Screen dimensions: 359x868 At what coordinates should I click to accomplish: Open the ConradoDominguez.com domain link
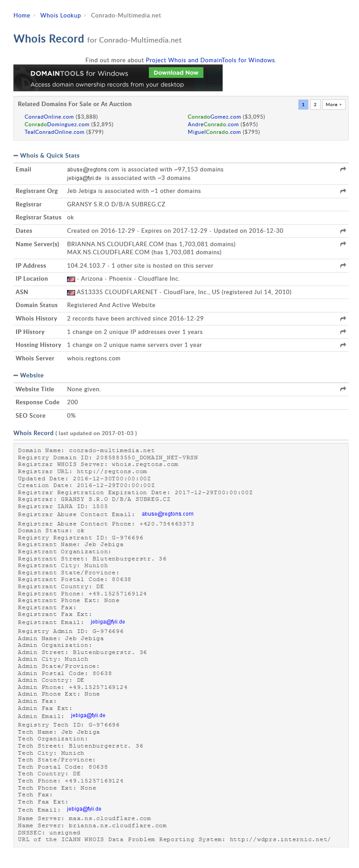click(x=57, y=124)
